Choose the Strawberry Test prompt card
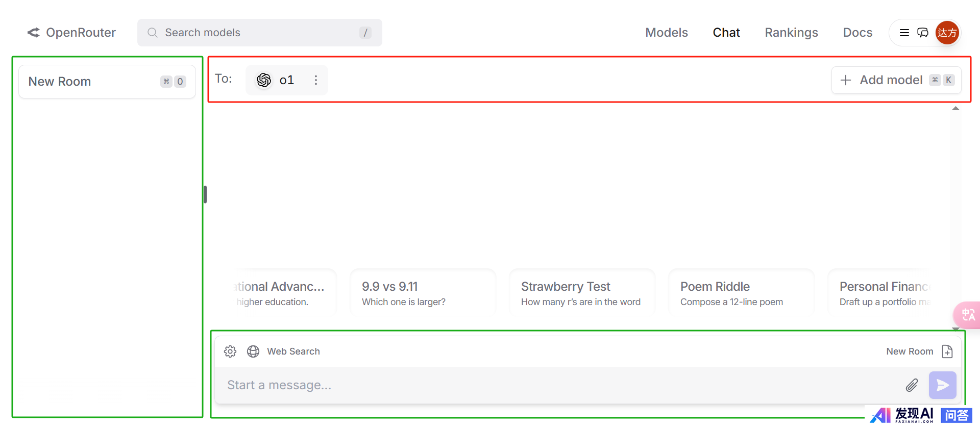Viewport: 980px width, 428px height. tap(582, 293)
